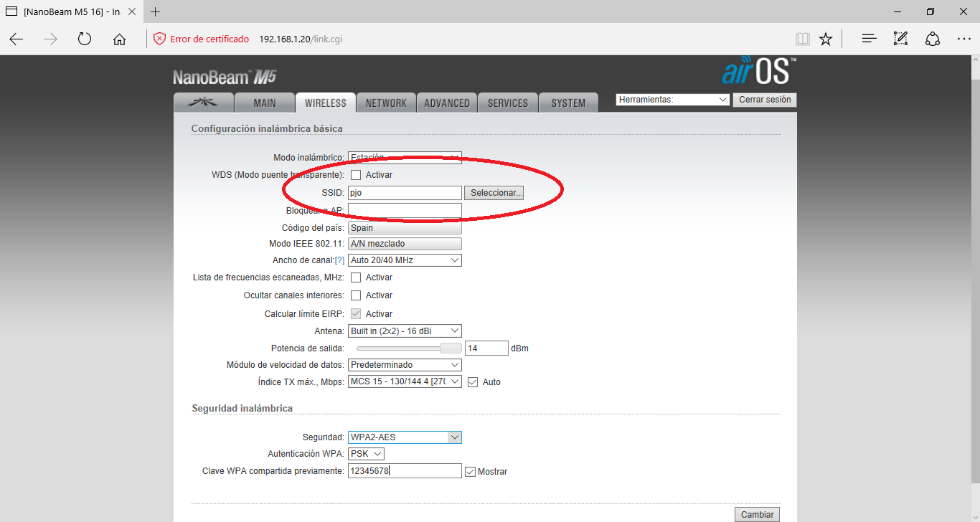Uncheck Mostrar WPA key checkbox
The height and width of the screenshot is (522, 980).
click(x=470, y=472)
